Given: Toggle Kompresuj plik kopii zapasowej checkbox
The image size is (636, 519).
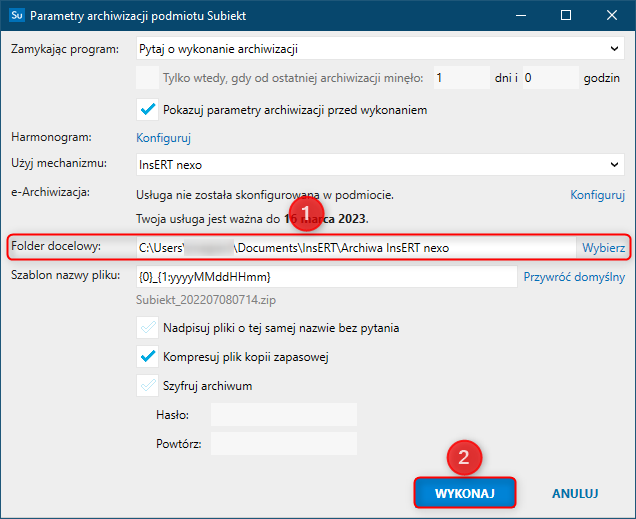Looking at the screenshot, I should [x=147, y=356].
